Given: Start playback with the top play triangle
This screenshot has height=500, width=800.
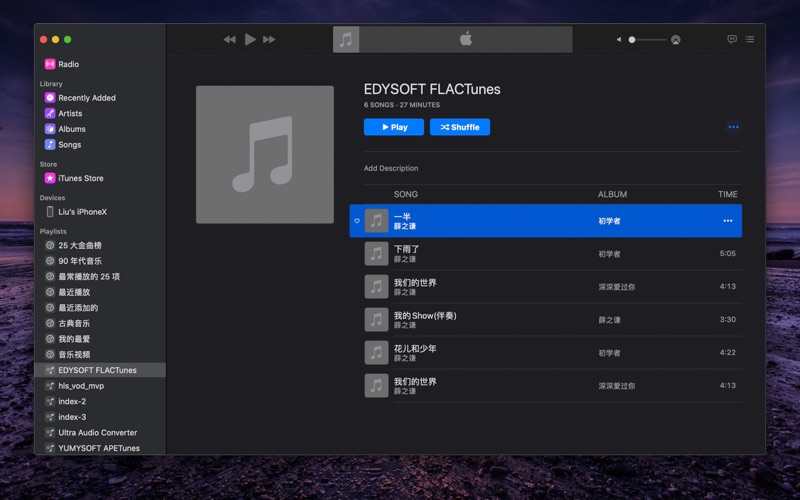Looking at the screenshot, I should coord(250,39).
